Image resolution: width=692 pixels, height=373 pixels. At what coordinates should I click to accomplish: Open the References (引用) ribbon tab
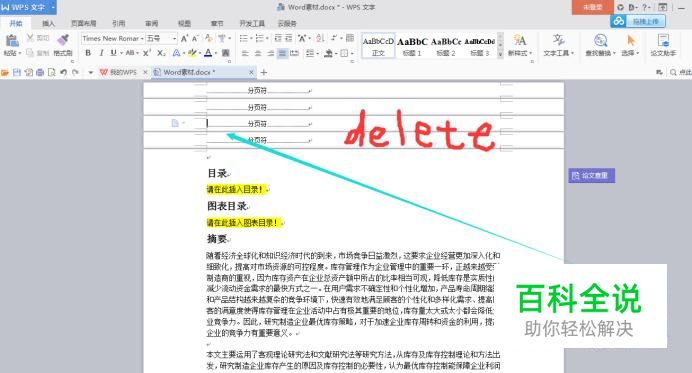pyautogui.click(x=118, y=23)
